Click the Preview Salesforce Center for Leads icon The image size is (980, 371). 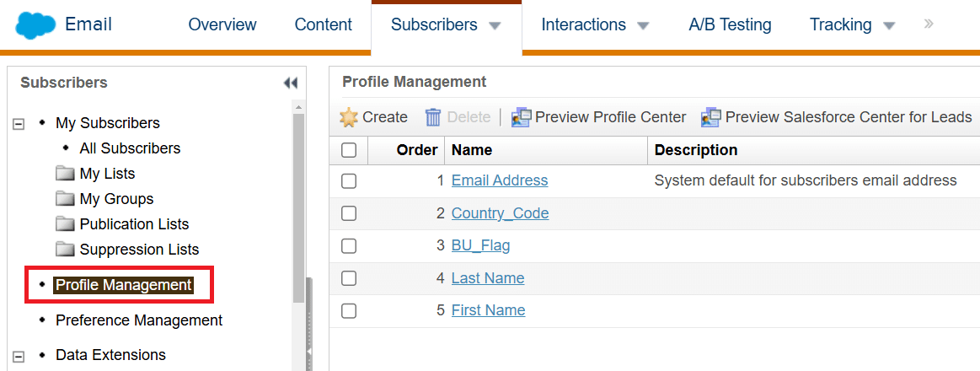click(711, 117)
